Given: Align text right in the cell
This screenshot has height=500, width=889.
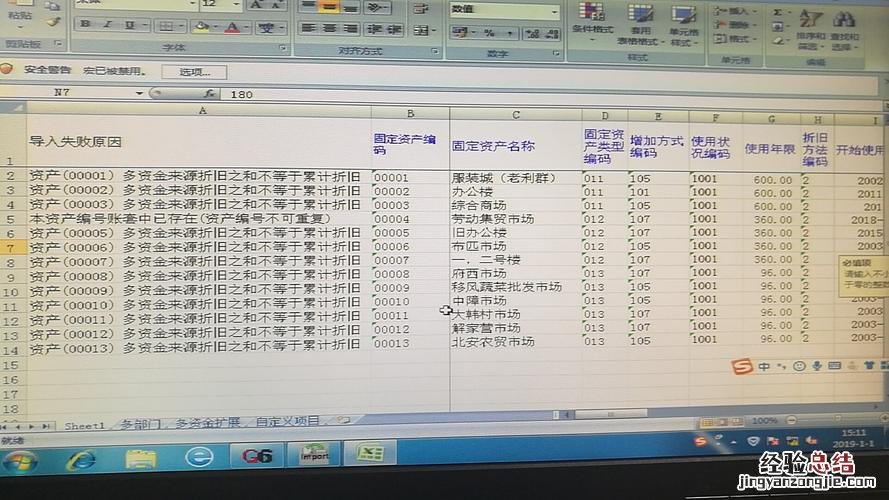Looking at the screenshot, I should [351, 28].
